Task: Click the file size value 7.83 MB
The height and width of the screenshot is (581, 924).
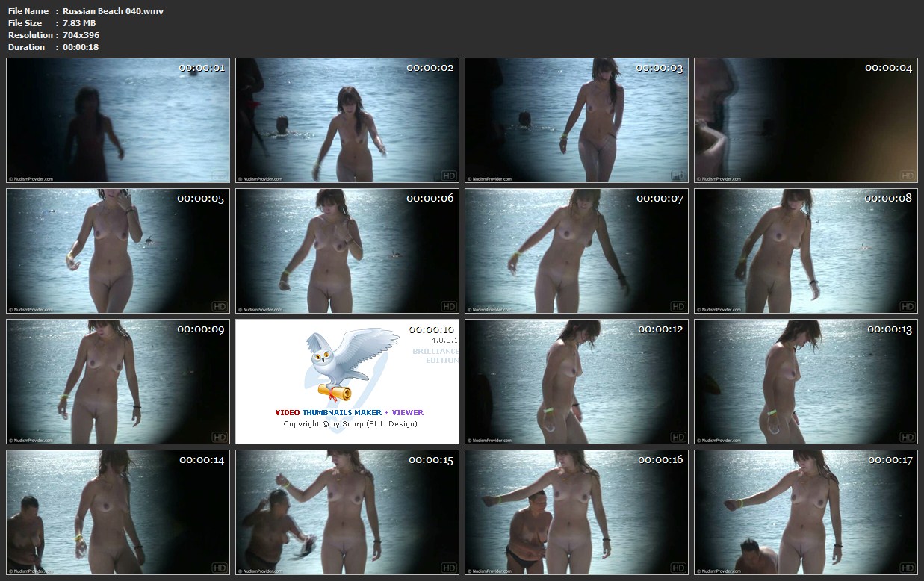Action: (x=79, y=23)
